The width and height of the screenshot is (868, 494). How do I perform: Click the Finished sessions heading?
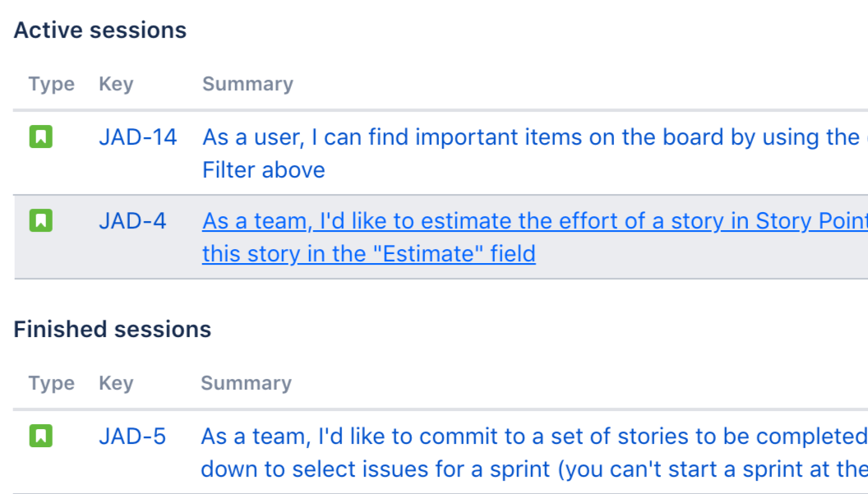[x=113, y=330]
